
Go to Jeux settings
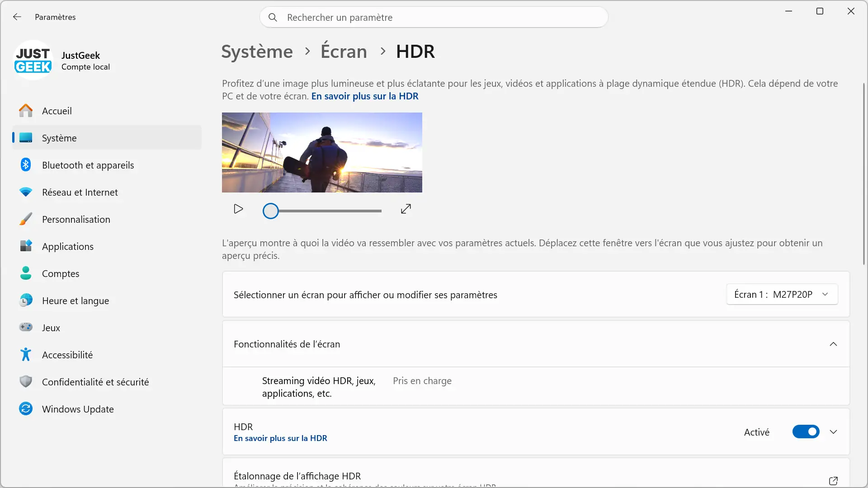(107, 328)
